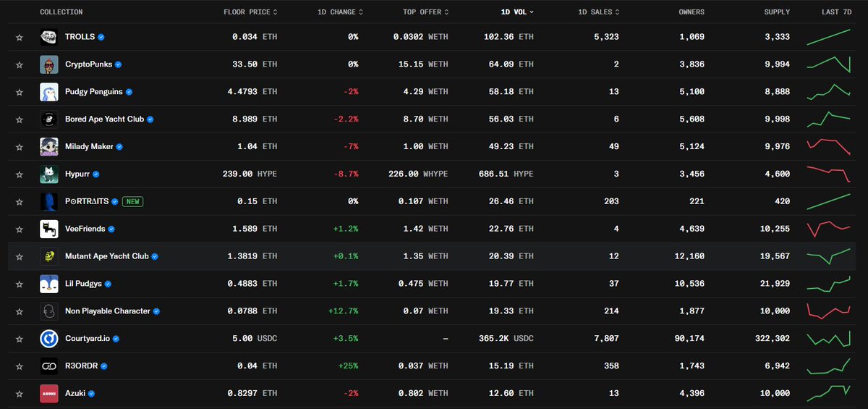Click the verified badge beside Courtyard.io
This screenshot has width=868, height=409.
[x=116, y=339]
